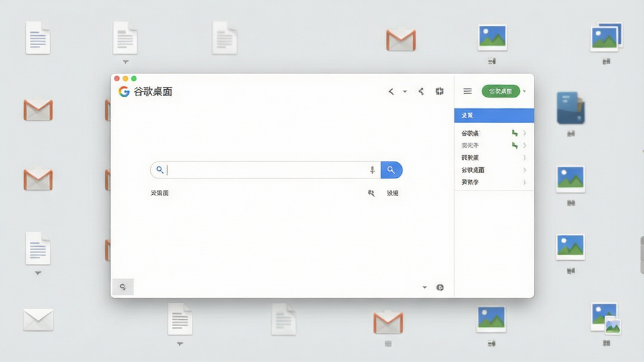The width and height of the screenshot is (644, 362).
Task: Expand the dropdown arrow beside the green button
Action: tap(525, 91)
